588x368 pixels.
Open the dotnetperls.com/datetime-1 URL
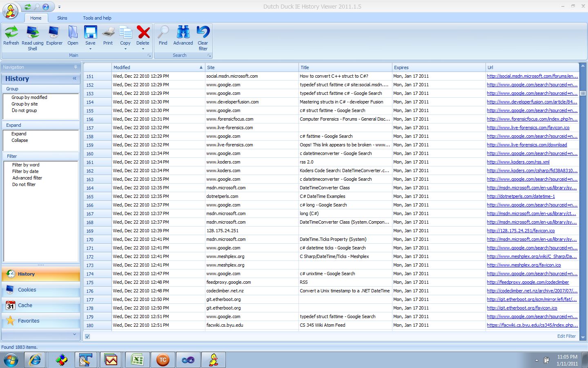[x=521, y=196]
